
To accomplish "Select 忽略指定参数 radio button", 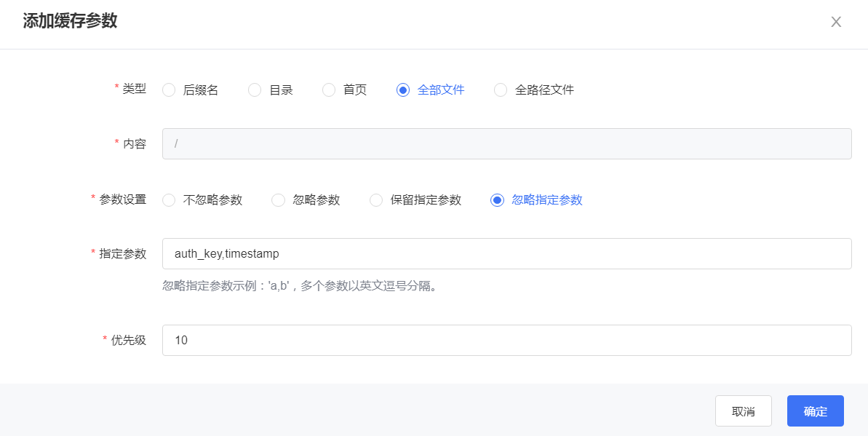I will [498, 200].
